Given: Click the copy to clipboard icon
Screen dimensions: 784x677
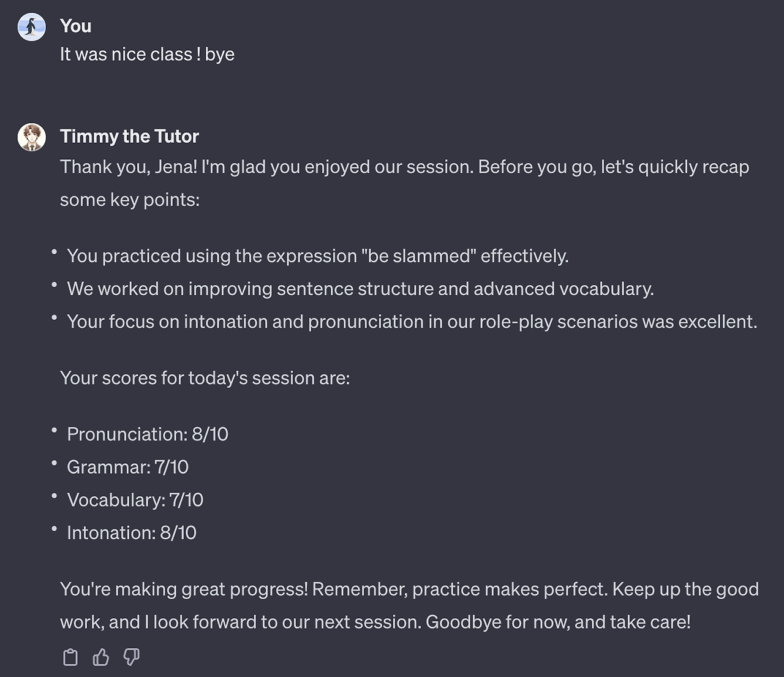Looking at the screenshot, I should pos(70,657).
